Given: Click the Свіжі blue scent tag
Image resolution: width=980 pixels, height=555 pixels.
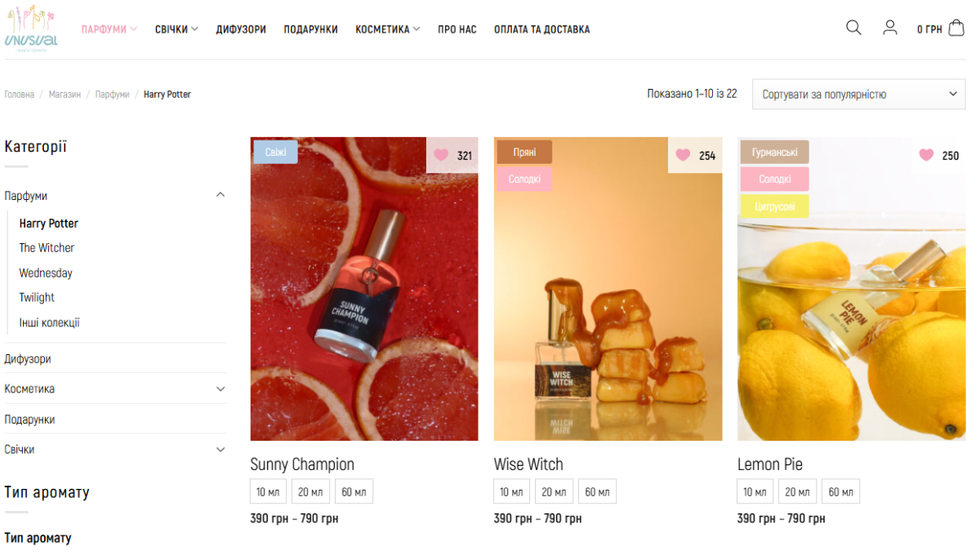Looking at the screenshot, I should (x=275, y=153).
